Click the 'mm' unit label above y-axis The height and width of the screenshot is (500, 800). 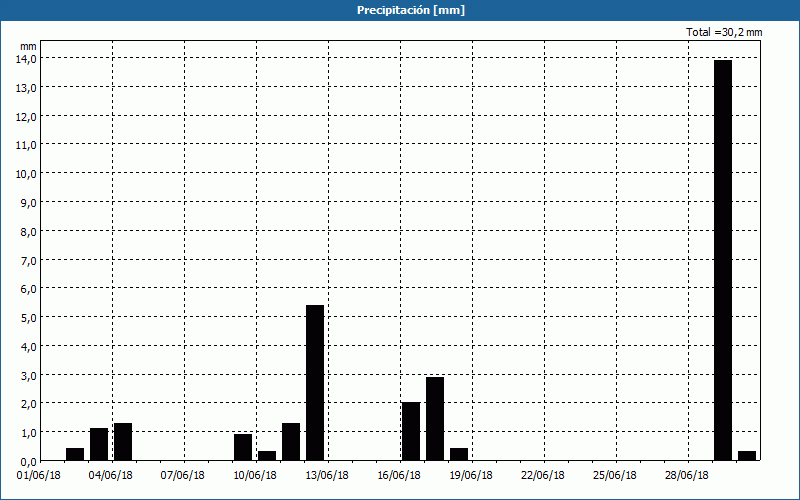(29, 46)
